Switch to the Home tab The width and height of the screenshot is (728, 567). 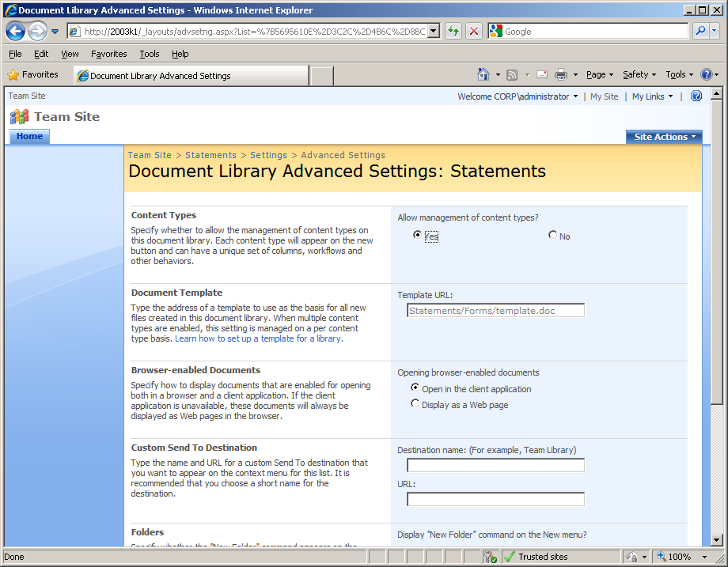pyautogui.click(x=28, y=136)
